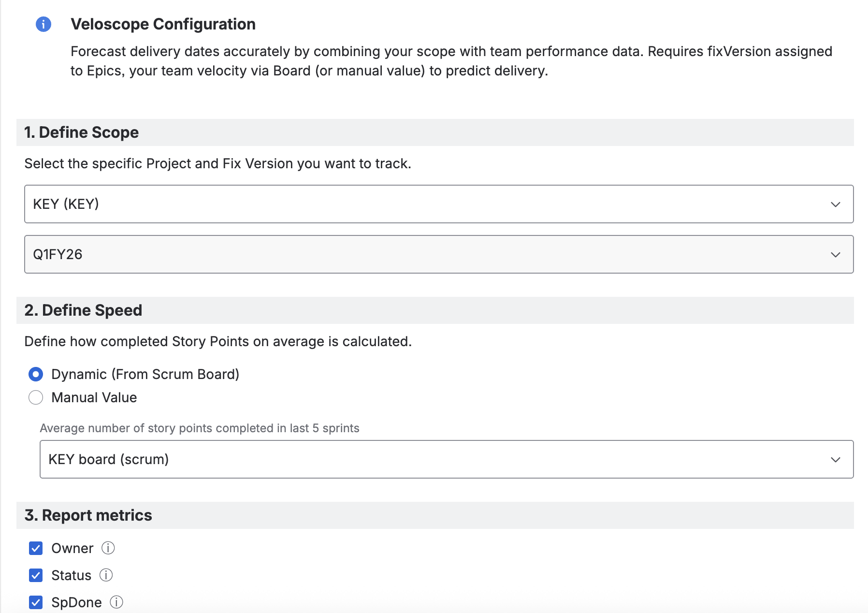The width and height of the screenshot is (868, 613).
Task: Click the chevron arrow in KEY board (scrum) field
Action: (x=835, y=459)
